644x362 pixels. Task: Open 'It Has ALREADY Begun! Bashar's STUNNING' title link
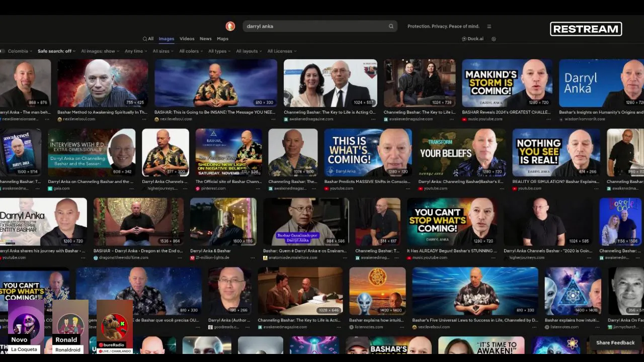click(452, 251)
